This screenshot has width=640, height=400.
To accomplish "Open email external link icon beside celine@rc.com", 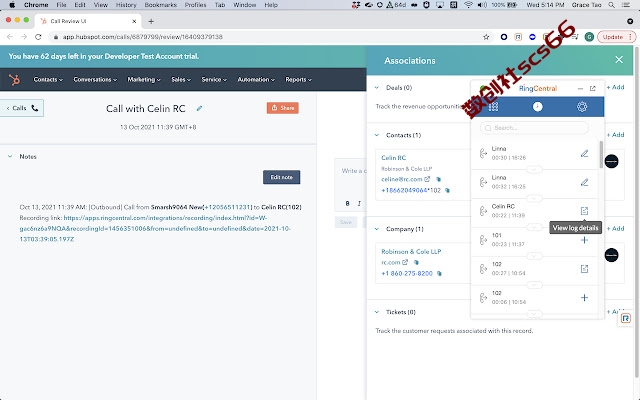I will coord(427,179).
